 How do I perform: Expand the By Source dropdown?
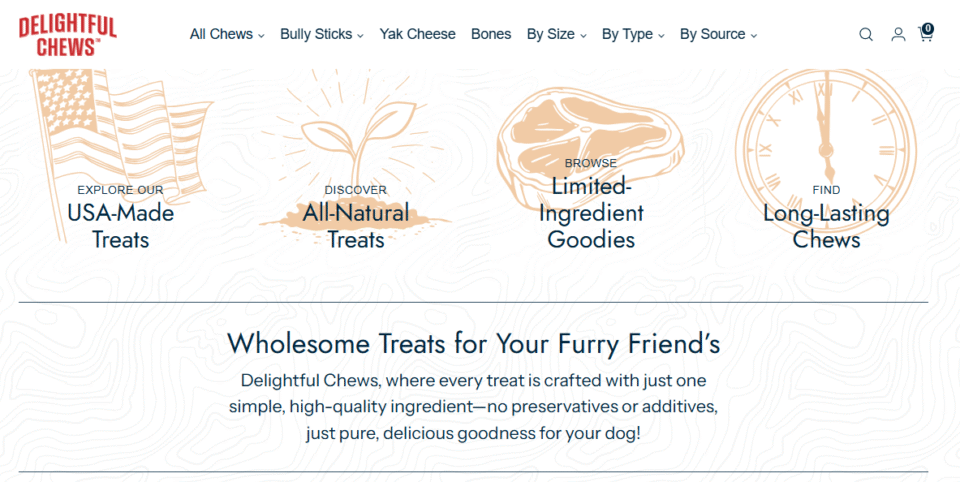click(x=718, y=34)
